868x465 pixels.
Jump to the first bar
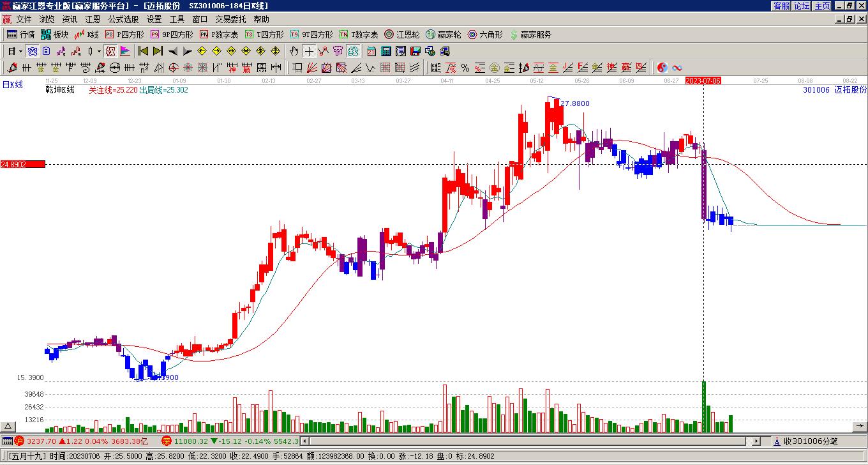[144, 51]
